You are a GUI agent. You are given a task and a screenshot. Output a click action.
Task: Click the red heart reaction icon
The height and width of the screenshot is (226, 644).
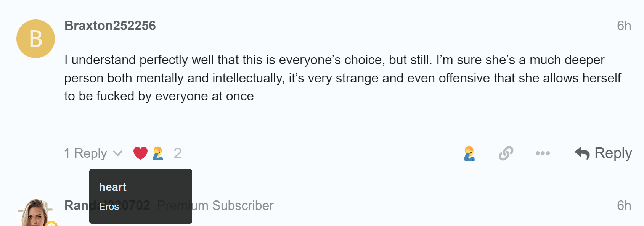(x=140, y=153)
